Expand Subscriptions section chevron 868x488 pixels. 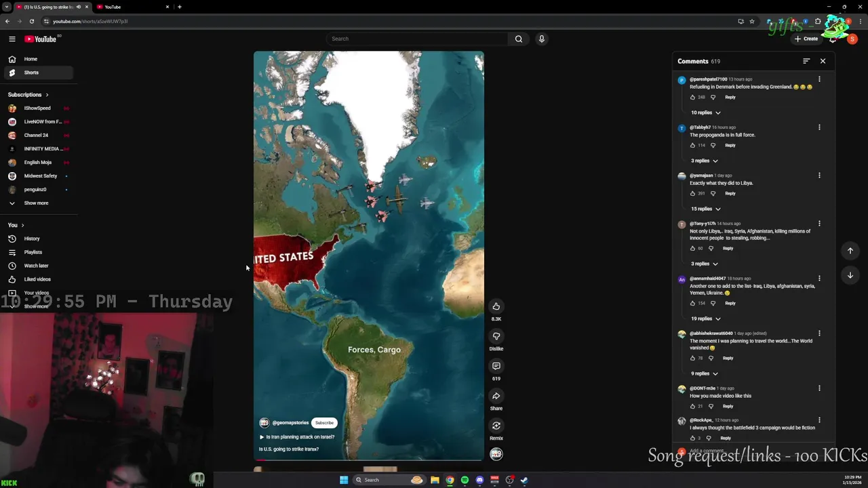pos(47,95)
